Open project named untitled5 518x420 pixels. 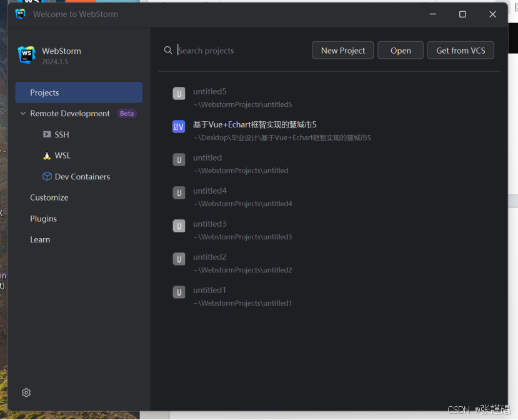coord(210,91)
